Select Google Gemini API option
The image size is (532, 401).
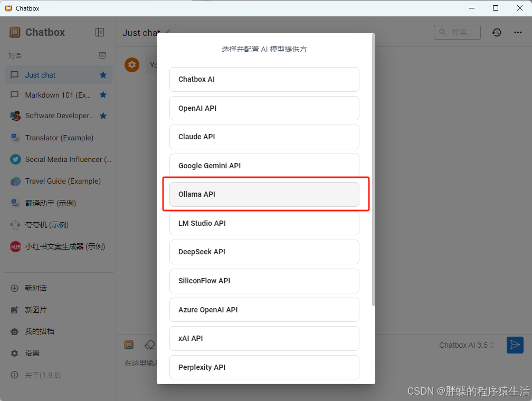click(x=264, y=166)
